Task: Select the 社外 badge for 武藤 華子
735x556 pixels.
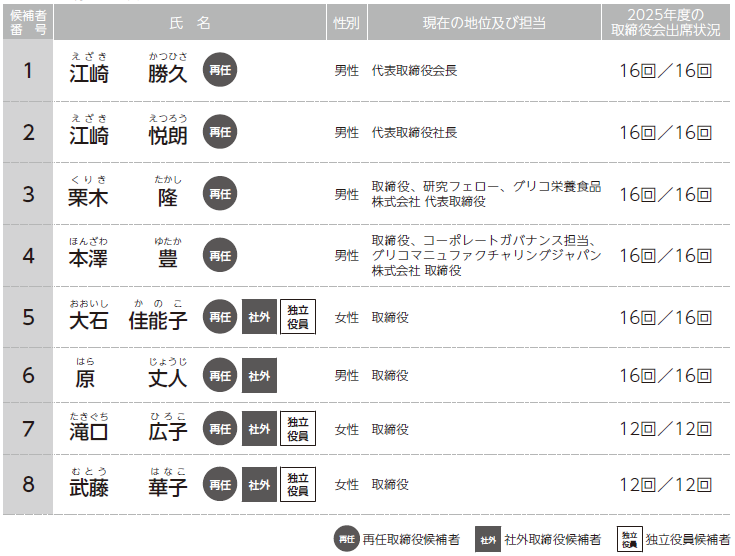Action: [259, 485]
